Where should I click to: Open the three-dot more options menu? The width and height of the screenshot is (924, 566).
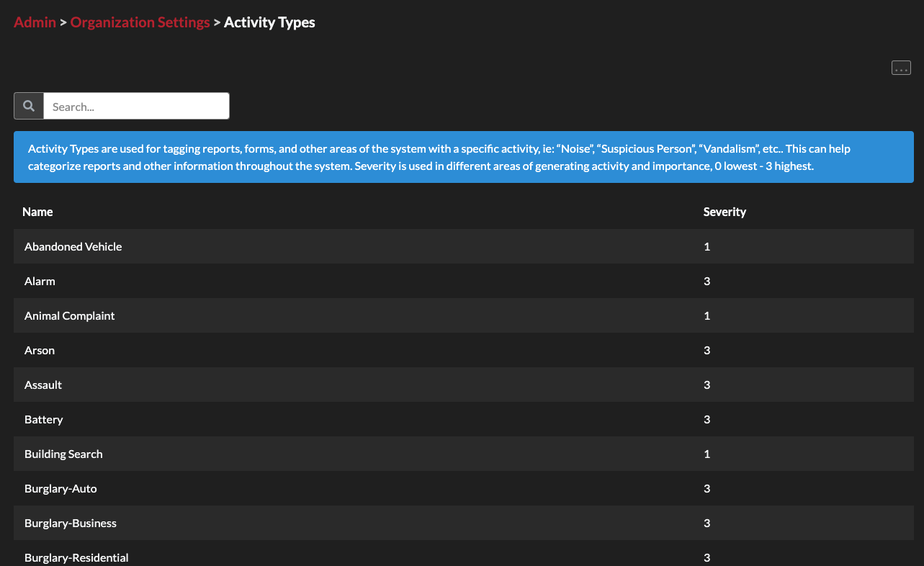[901, 68]
